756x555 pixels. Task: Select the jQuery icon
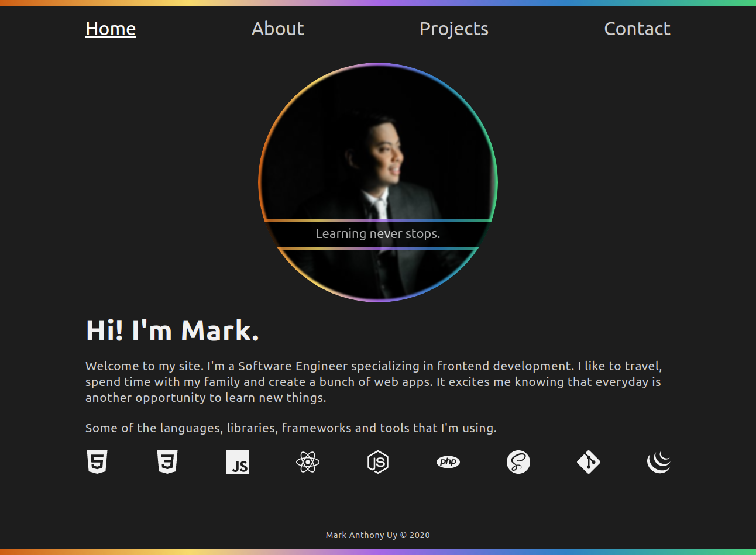click(x=658, y=461)
